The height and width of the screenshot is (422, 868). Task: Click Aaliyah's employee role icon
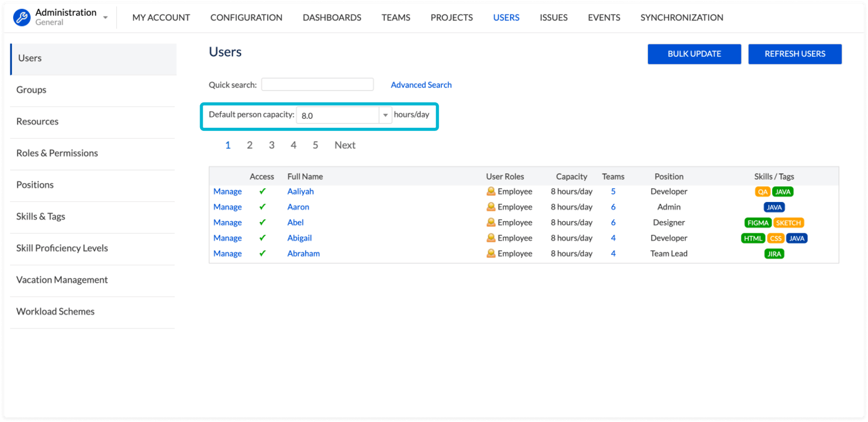(x=491, y=192)
